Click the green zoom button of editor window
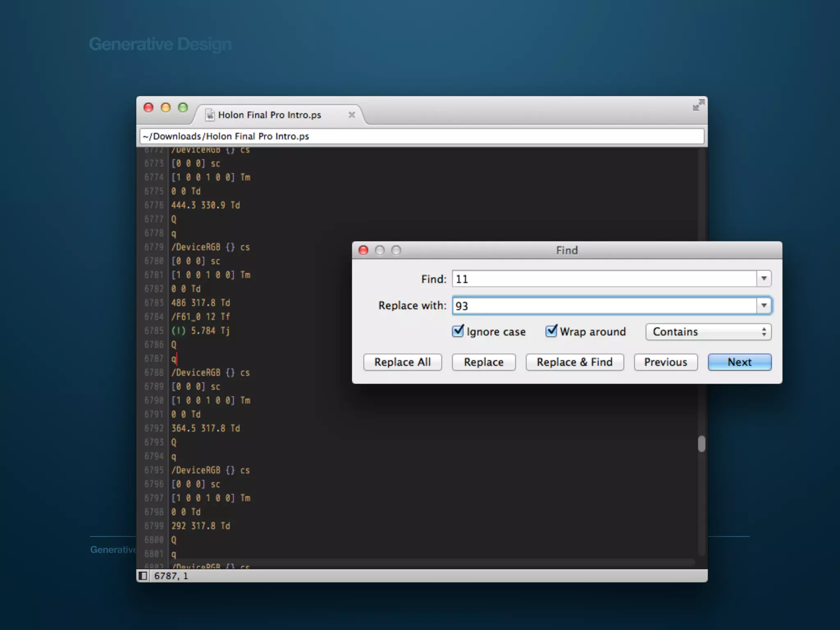The image size is (840, 630). coord(183,107)
